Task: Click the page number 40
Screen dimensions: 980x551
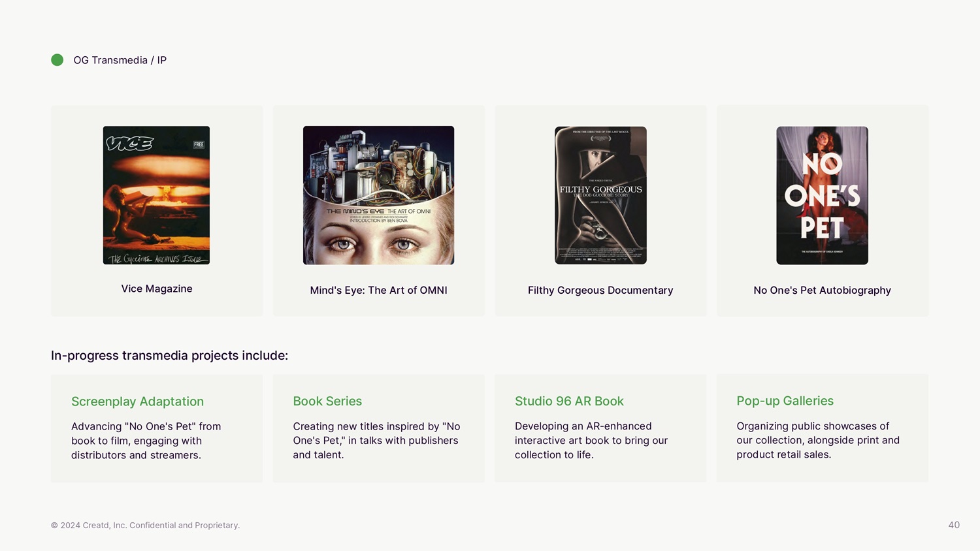Action: pos(954,525)
